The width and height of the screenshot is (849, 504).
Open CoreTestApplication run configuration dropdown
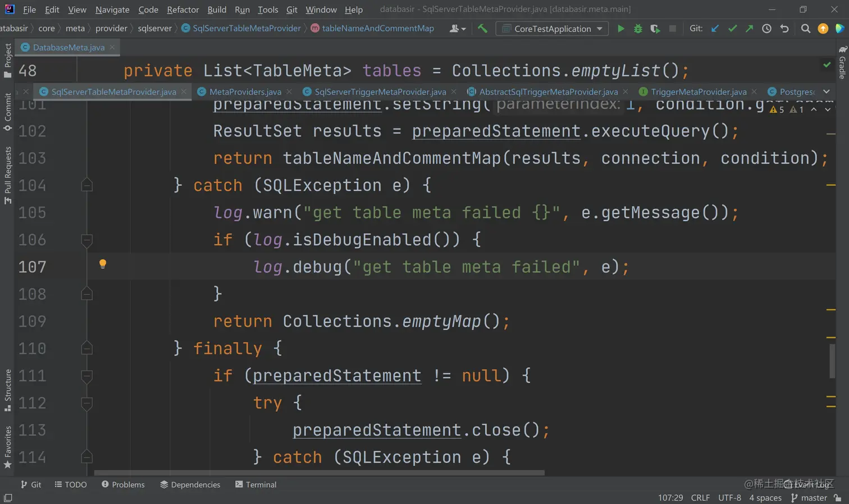tap(553, 29)
